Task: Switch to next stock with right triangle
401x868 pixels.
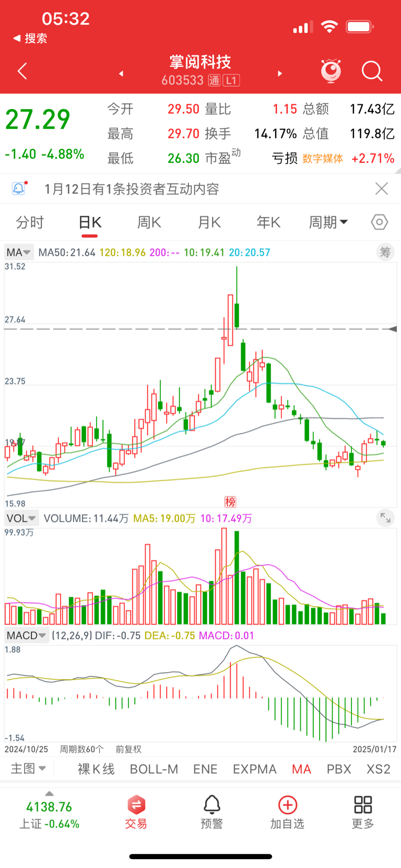Action: (280, 74)
